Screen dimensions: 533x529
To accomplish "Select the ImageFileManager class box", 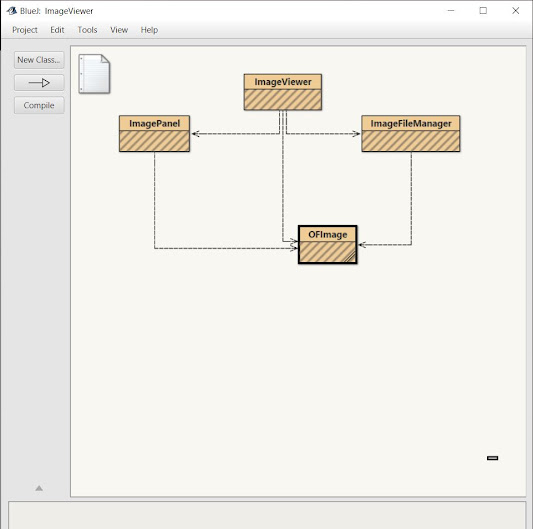I will (x=411, y=134).
